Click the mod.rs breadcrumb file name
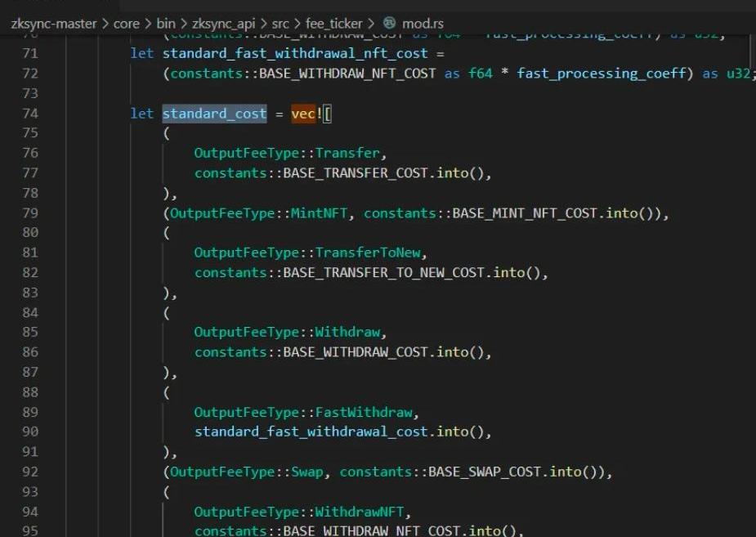 pos(423,24)
